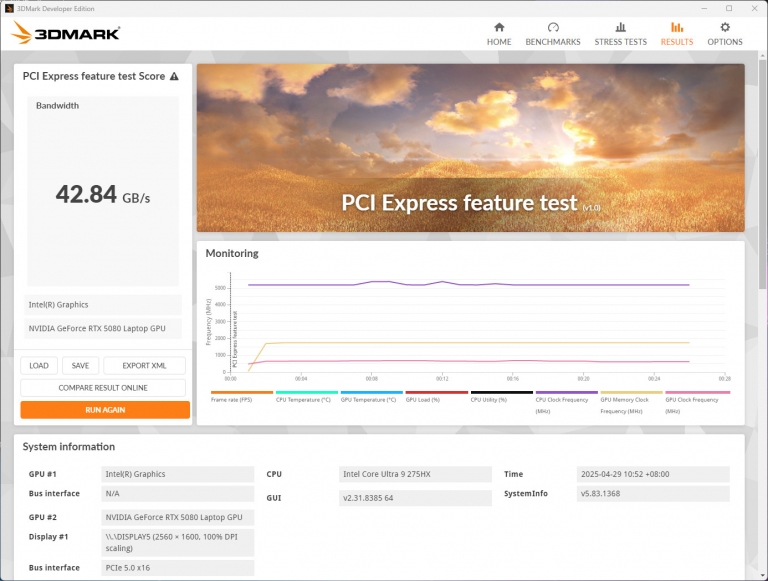The width and height of the screenshot is (768, 581).
Task: Click the SAVE button
Action: pyautogui.click(x=80, y=365)
